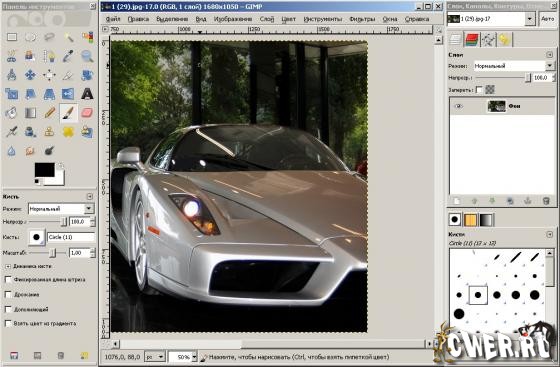Enable Взять цвет из градиента checkbox
The width and height of the screenshot is (560, 367).
coord(8,323)
